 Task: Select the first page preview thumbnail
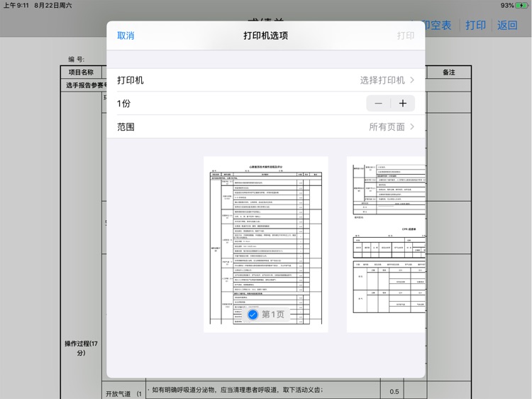266,244
